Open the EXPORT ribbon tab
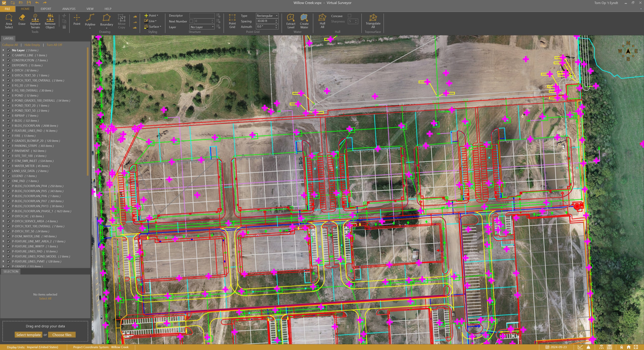644x350 pixels. pos(46,9)
